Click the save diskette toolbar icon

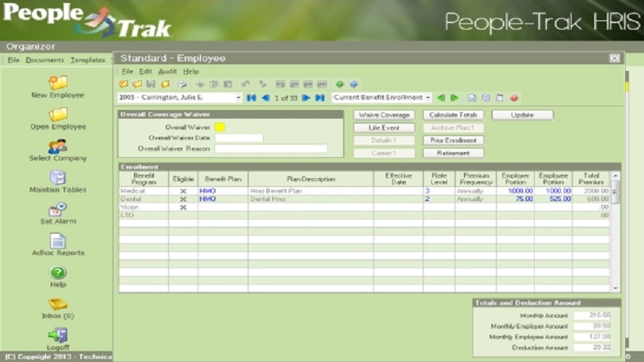click(x=151, y=84)
